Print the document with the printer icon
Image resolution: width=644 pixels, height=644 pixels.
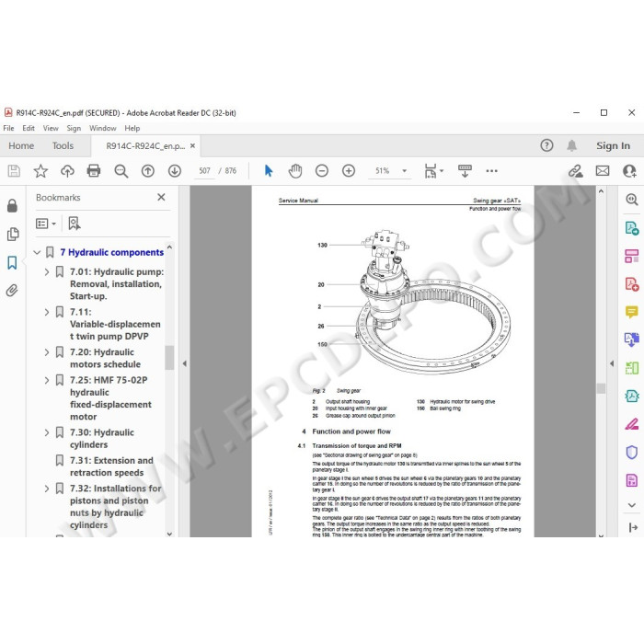[x=94, y=171]
